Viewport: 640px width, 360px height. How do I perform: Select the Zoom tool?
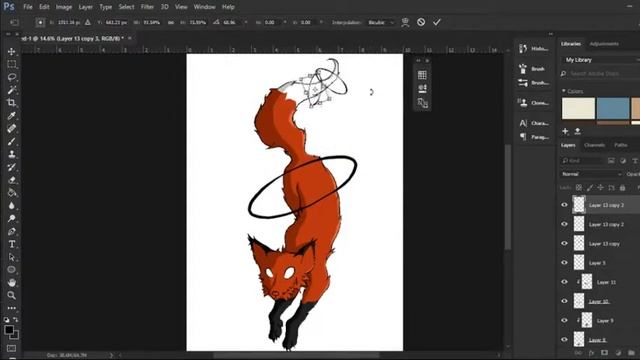coord(11,295)
